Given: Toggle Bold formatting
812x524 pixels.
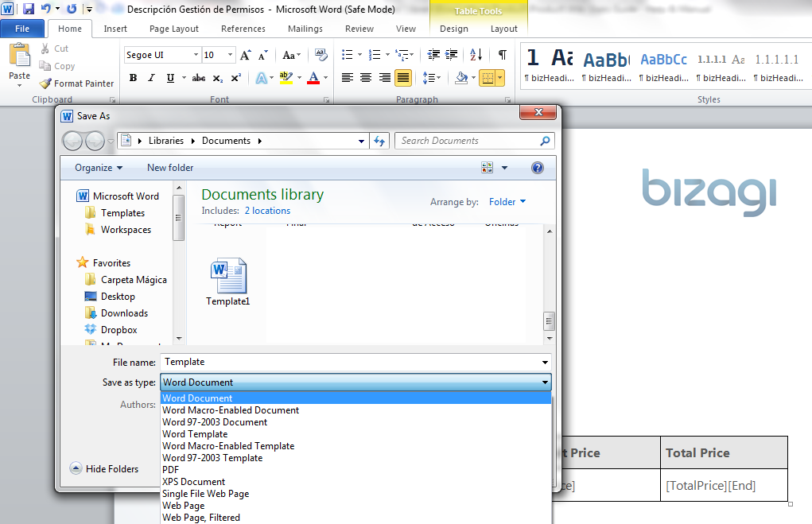Looking at the screenshot, I should pos(133,78).
